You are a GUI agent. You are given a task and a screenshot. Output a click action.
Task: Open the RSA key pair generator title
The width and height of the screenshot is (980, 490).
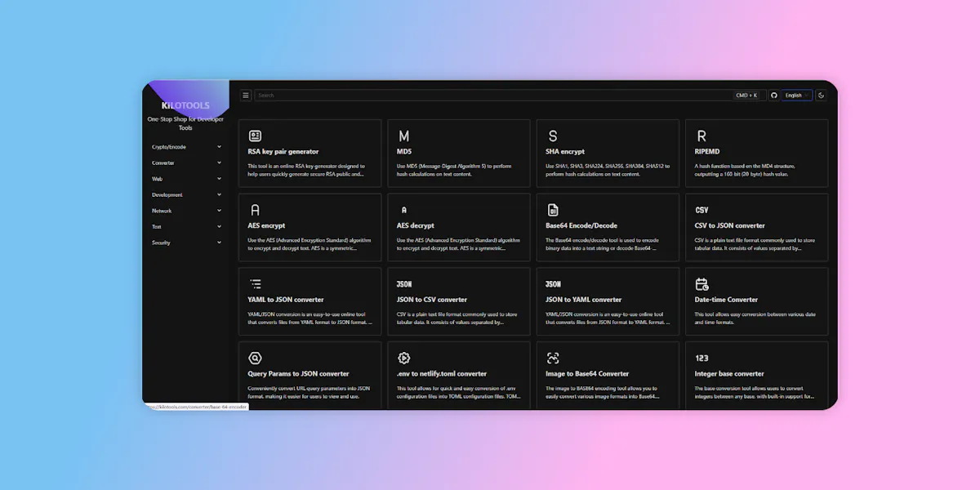tap(283, 152)
